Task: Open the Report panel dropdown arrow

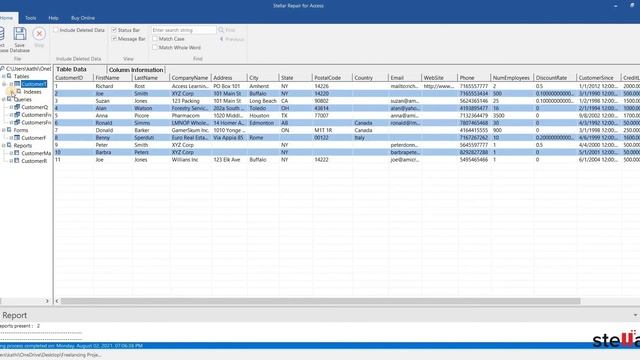Action: click(635, 316)
